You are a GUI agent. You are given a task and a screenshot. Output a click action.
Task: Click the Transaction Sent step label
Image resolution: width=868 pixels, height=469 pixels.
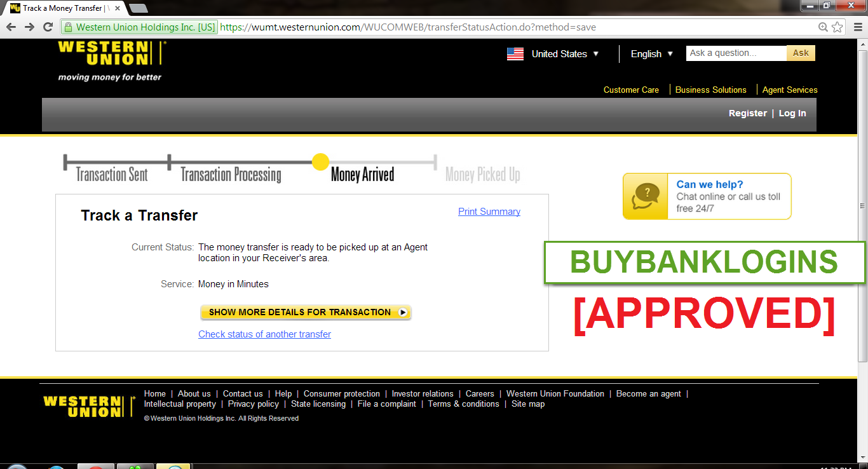click(x=112, y=175)
